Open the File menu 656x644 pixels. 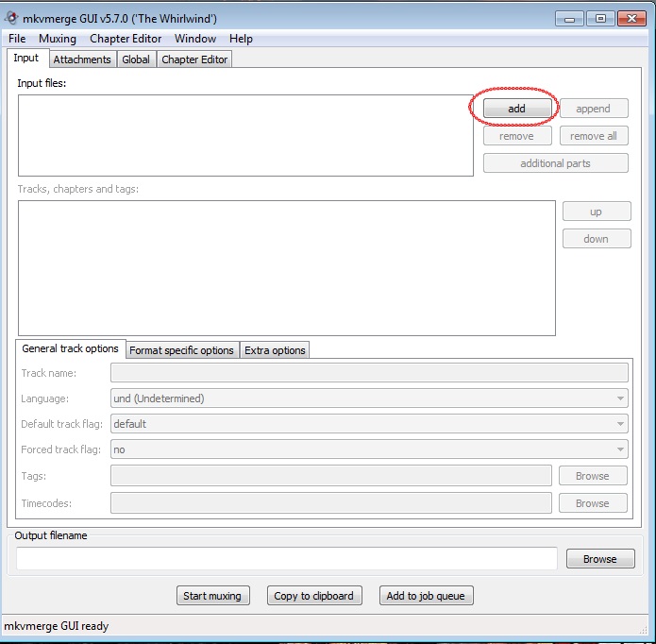17,39
